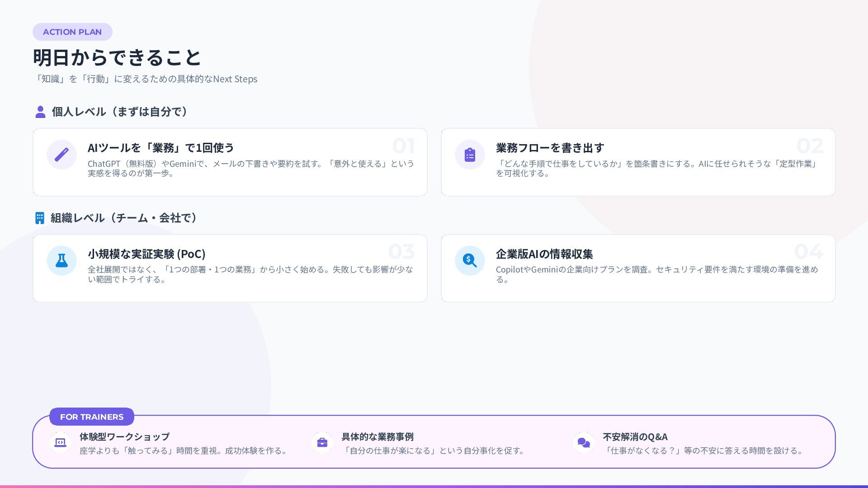Click the magnifier dollar search icon
The image size is (868, 488).
click(470, 261)
